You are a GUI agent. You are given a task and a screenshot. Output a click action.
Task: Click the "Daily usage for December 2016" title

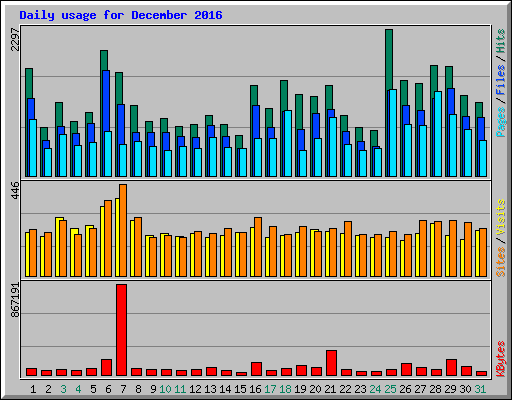pyautogui.click(x=121, y=15)
